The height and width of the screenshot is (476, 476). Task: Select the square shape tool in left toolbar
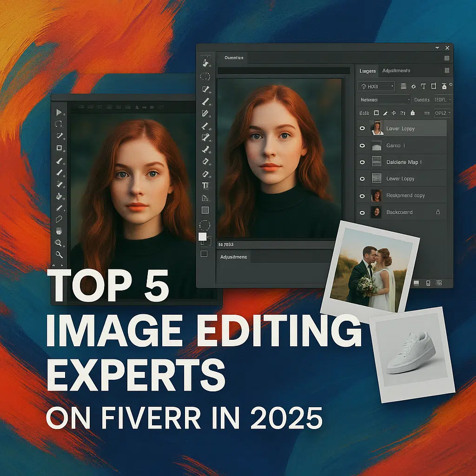click(x=59, y=148)
